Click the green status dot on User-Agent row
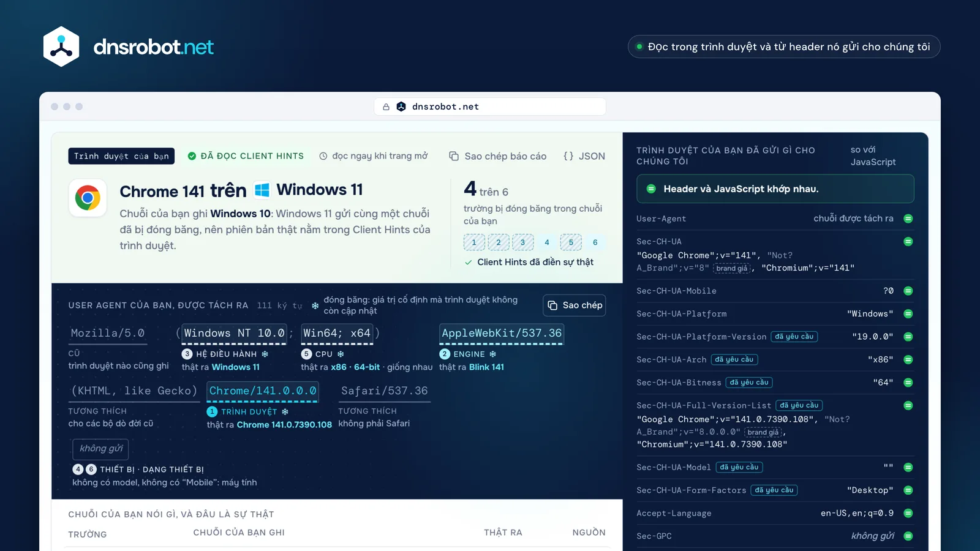This screenshot has width=980, height=551. pos(908,219)
